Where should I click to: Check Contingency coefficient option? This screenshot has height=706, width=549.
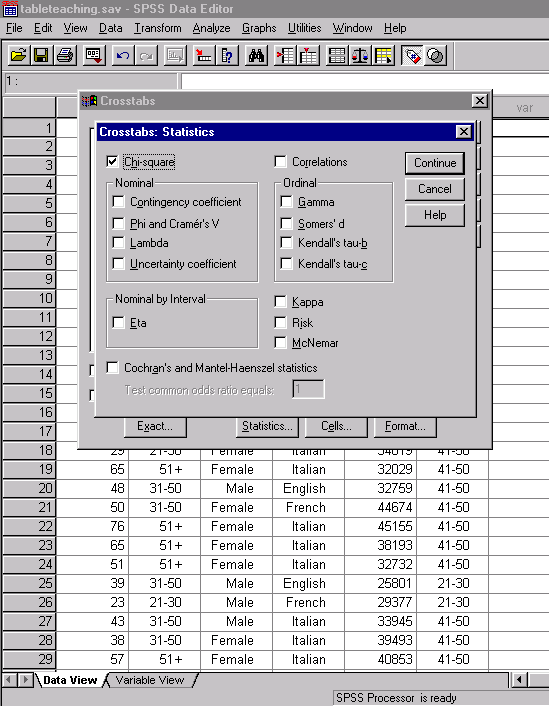click(x=118, y=202)
